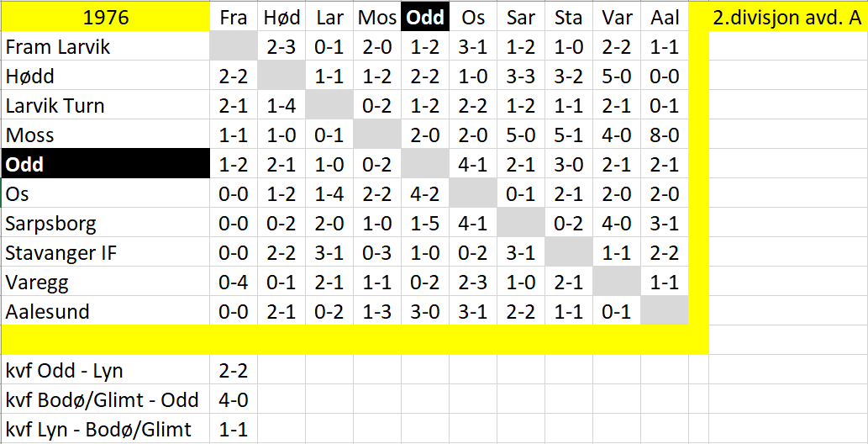Click the Hødd row label cell

click(106, 76)
